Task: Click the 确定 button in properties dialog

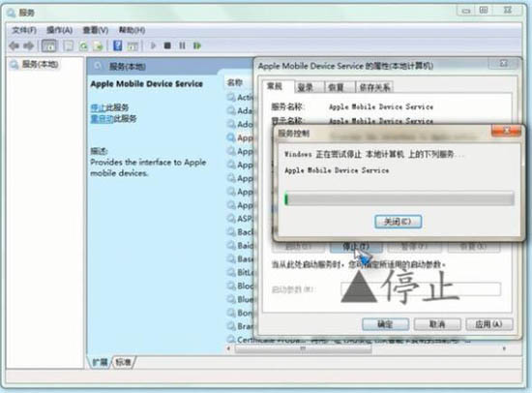Action: coord(385,324)
